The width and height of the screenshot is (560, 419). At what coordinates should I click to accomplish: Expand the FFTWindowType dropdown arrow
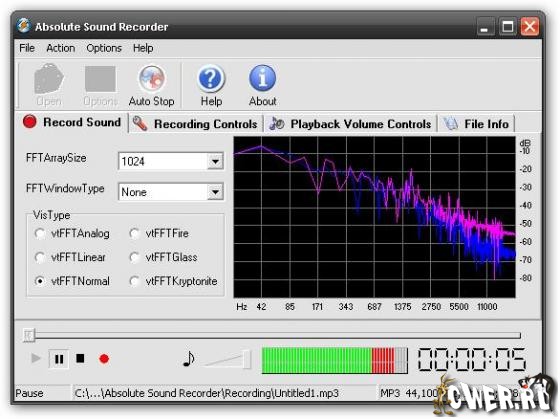[215, 192]
